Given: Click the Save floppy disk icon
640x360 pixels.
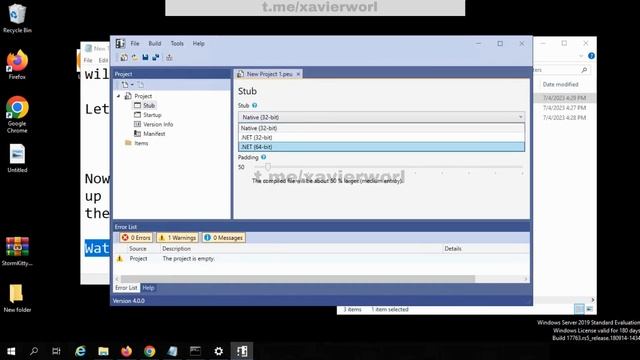Looking at the screenshot, I should pyautogui.click(x=145, y=58).
